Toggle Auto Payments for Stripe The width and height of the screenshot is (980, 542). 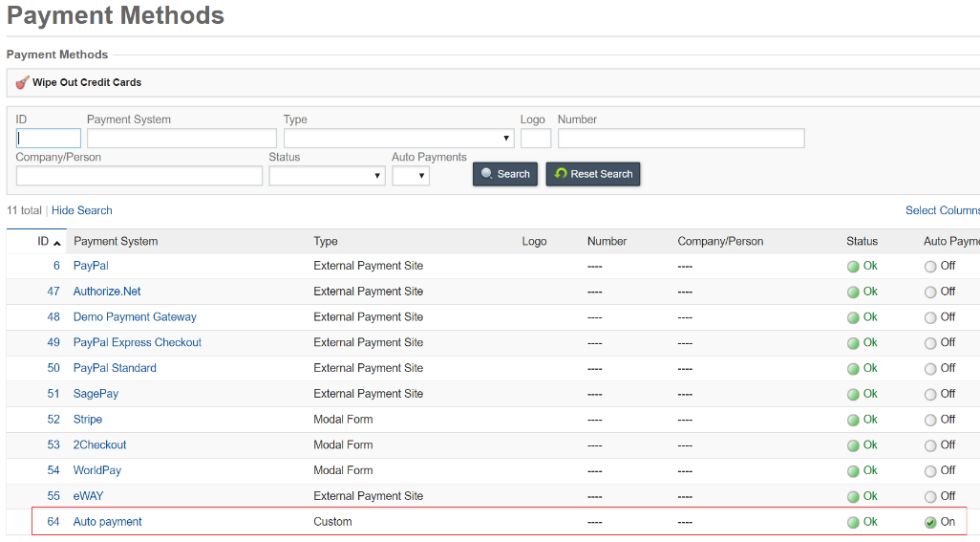pyautogui.click(x=930, y=421)
